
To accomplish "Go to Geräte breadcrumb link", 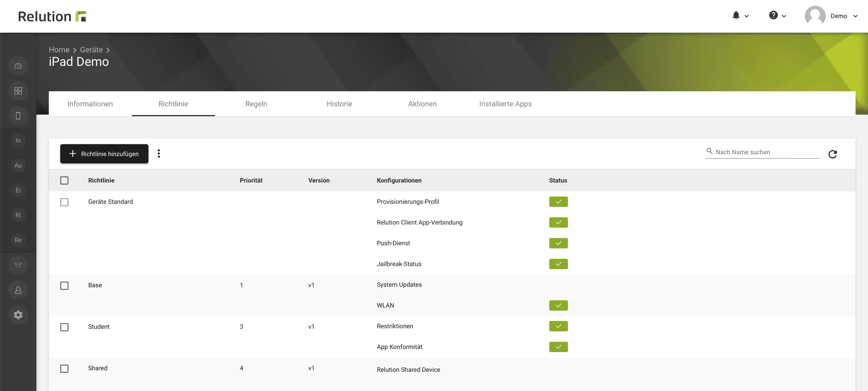I will tap(91, 50).
